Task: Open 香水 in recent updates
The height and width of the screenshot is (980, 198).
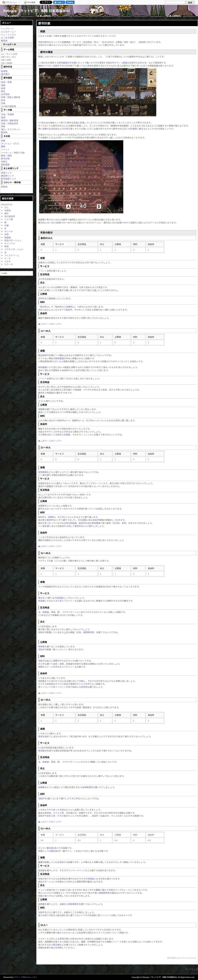Action: tap(6, 213)
